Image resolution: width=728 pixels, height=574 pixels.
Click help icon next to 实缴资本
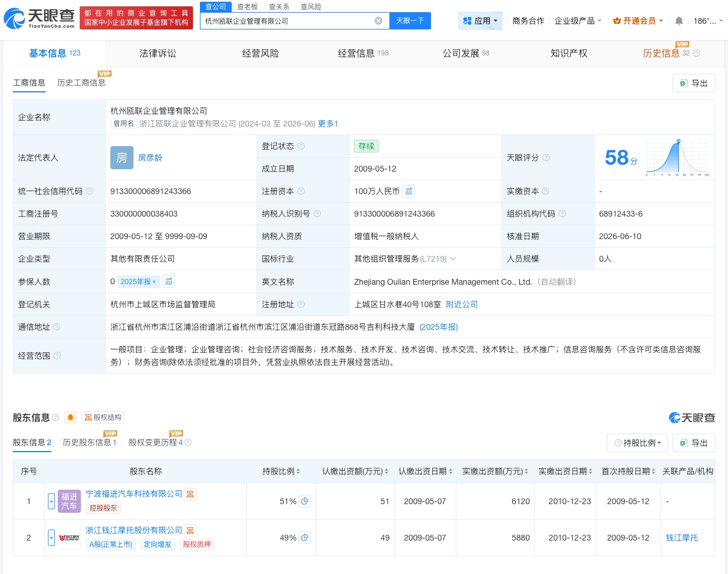coord(545,191)
